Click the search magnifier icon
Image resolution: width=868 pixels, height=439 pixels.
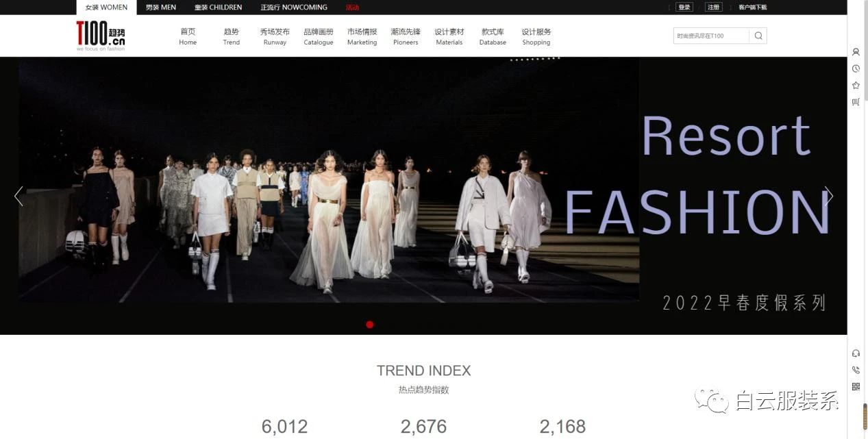(758, 36)
